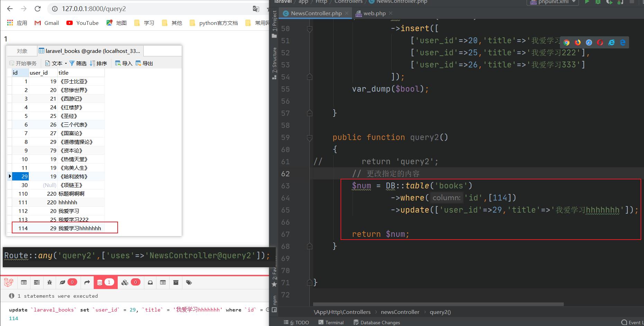View site information icon in address bar

pyautogui.click(x=55, y=9)
